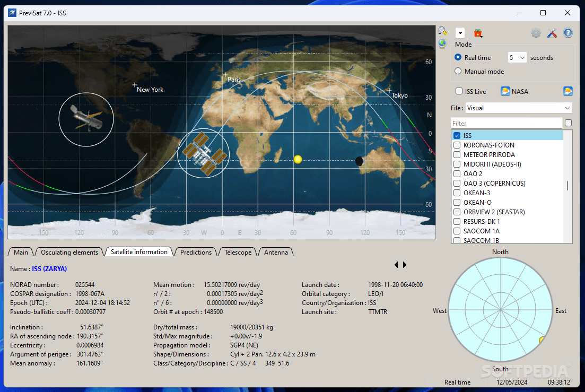
Task: Click the launch site value TTMTR
Action: (378, 312)
